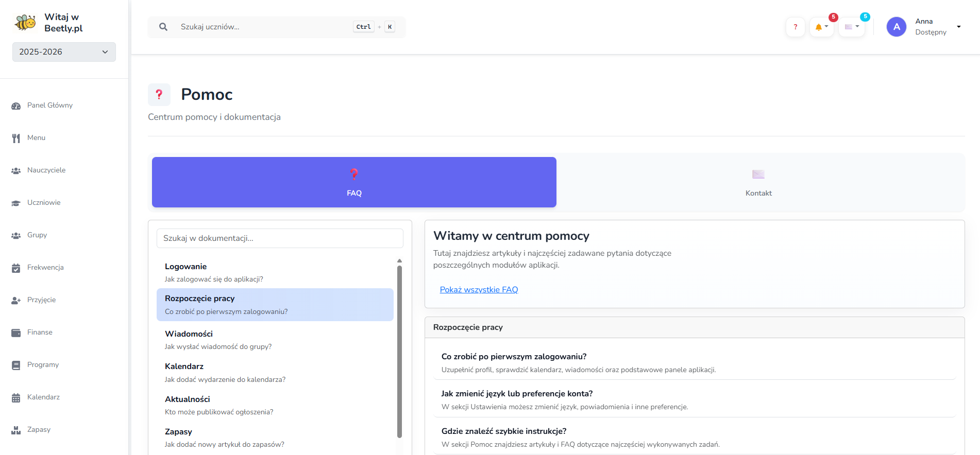Expand 'Jak zmienić język lub preferencje konta?'
The width and height of the screenshot is (980, 455).
click(695, 400)
